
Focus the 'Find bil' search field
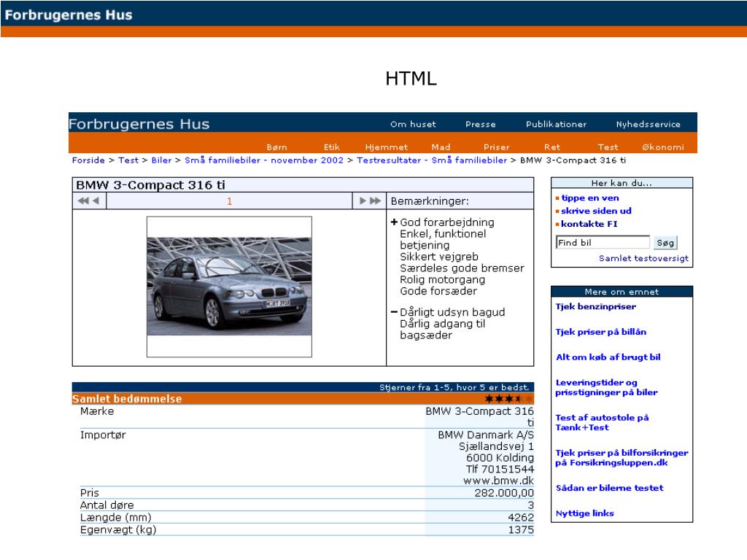click(x=603, y=242)
